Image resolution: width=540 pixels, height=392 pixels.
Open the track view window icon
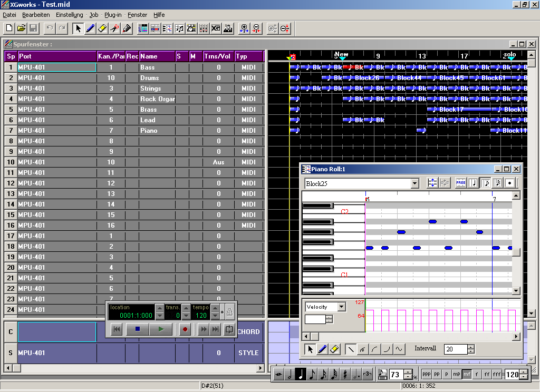pyautogui.click(x=142, y=28)
